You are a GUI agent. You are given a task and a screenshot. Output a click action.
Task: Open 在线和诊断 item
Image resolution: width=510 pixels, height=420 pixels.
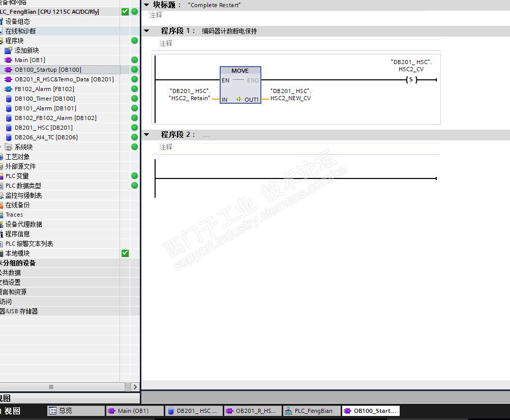coord(20,31)
